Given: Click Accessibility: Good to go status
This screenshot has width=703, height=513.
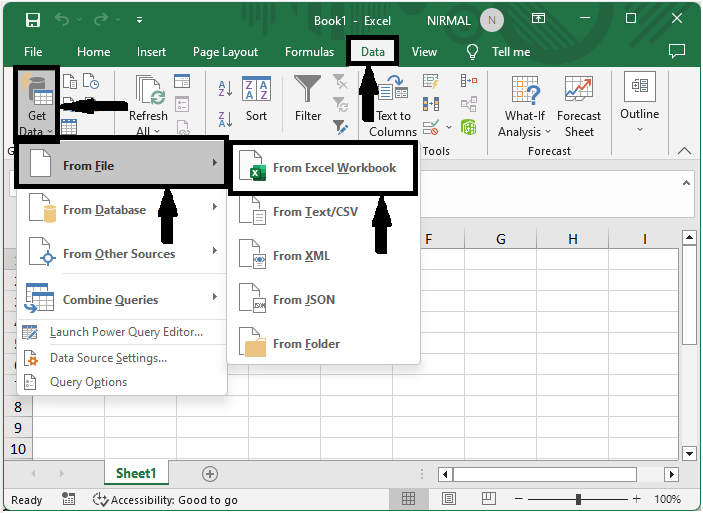Looking at the screenshot, I should pyautogui.click(x=165, y=500).
